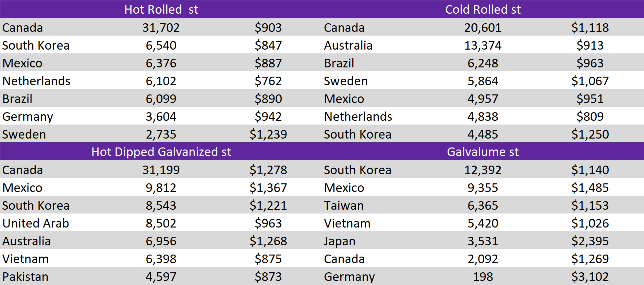Screen dimensions: 644x285
Task: Select Japan's $2,395 Galvalume price
Action: 590,241
